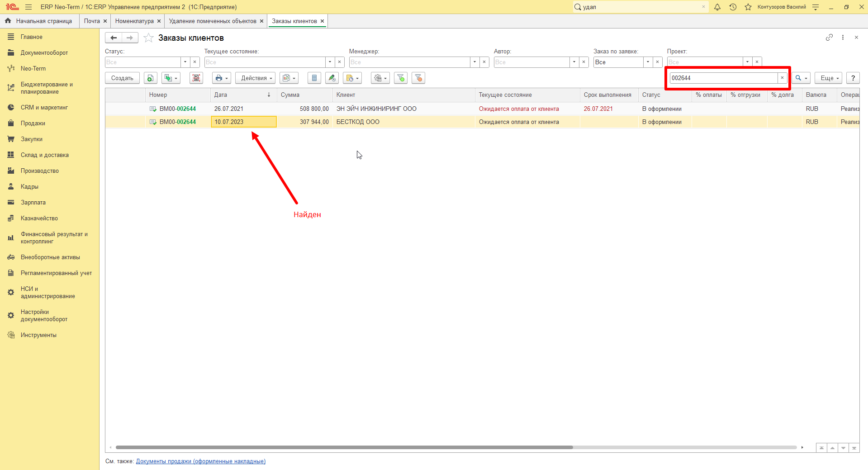Screen dimensions: 868x470
Task: Open the Действия dropdown menu
Action: [x=256, y=78]
